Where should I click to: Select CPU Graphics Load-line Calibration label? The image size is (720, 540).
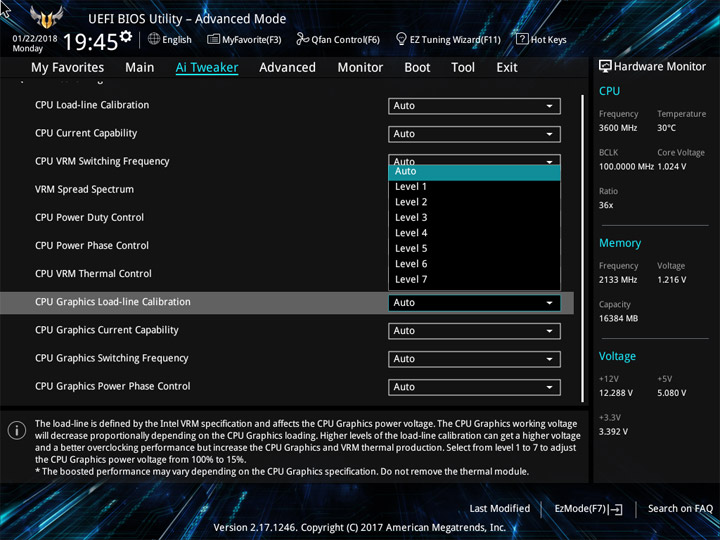click(x=112, y=302)
